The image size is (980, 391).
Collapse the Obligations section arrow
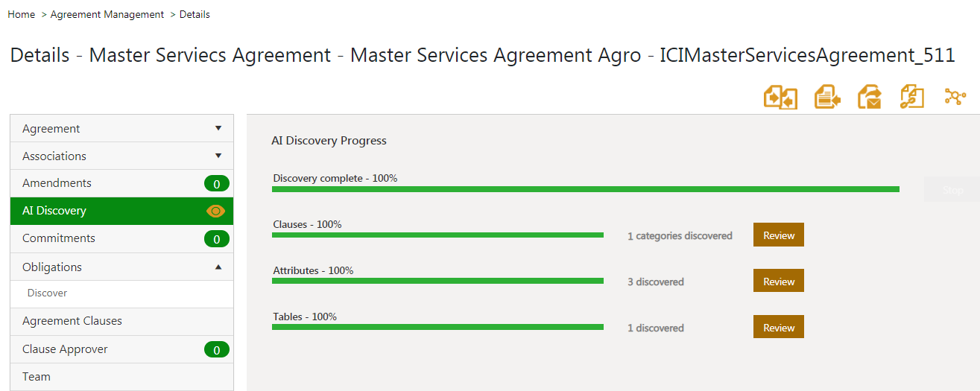(x=218, y=267)
